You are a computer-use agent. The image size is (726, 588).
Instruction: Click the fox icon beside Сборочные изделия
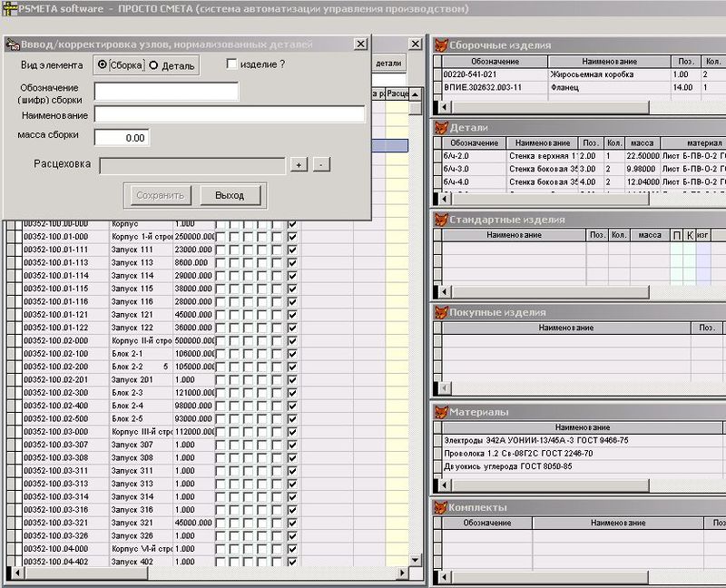coord(441,45)
